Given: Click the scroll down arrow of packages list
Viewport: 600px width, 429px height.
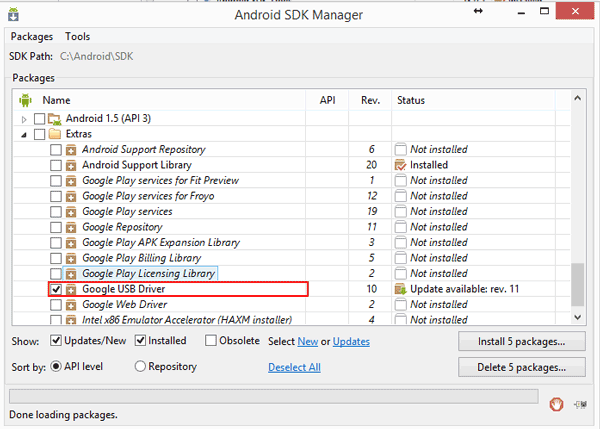Looking at the screenshot, I should (578, 317).
